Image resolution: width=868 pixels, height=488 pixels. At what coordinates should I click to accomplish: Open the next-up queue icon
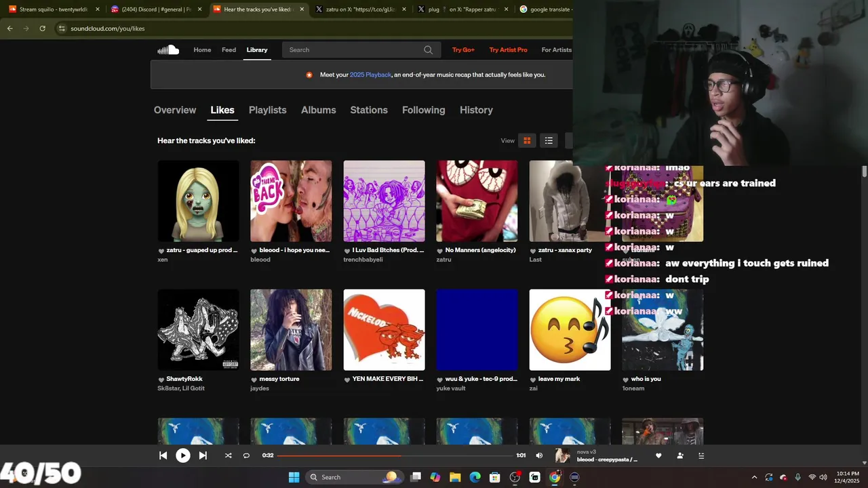pyautogui.click(x=701, y=455)
